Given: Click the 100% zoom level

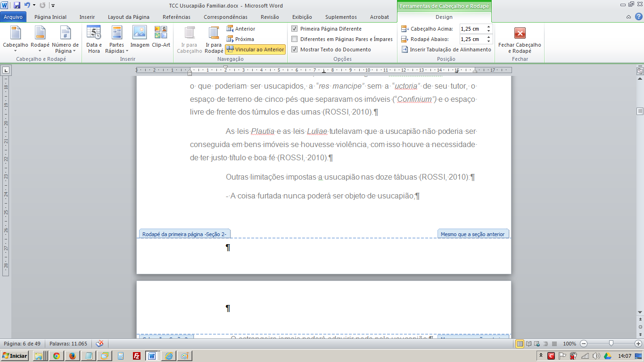Looking at the screenshot, I should click(x=570, y=344).
